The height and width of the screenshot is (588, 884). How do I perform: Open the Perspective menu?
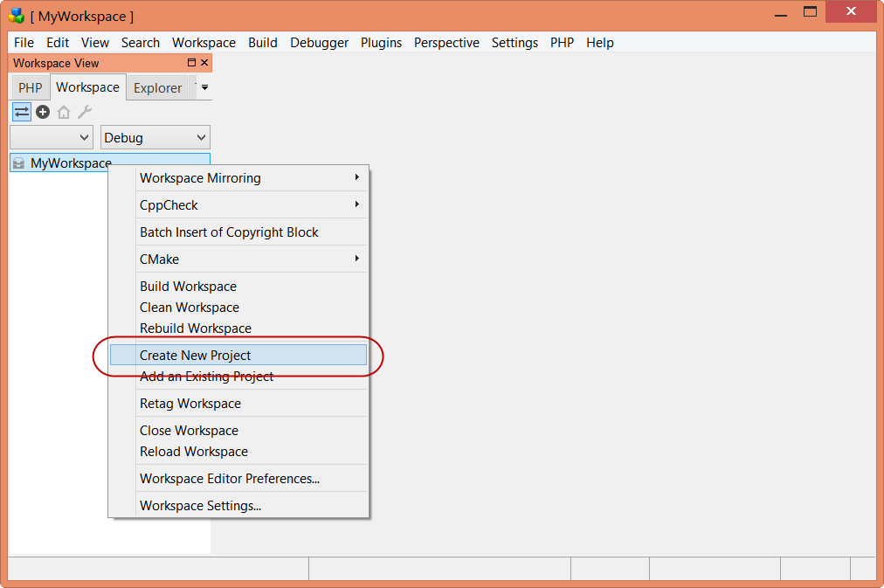point(446,43)
